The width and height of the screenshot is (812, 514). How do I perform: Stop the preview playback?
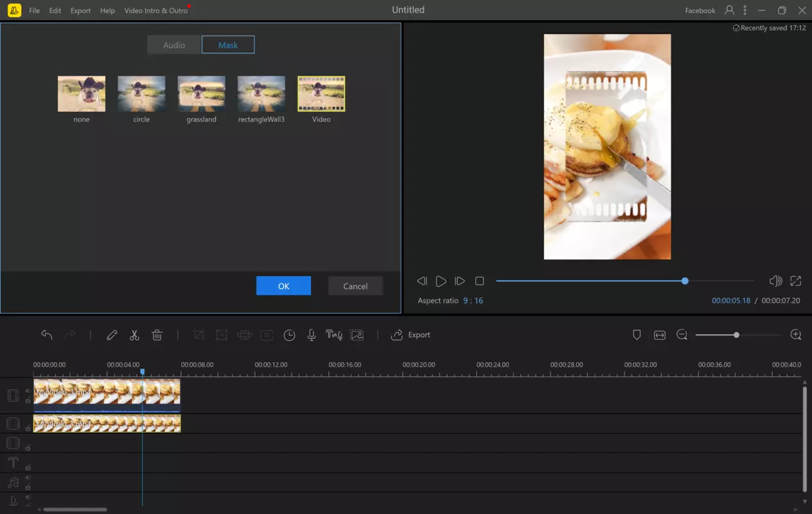[479, 281]
